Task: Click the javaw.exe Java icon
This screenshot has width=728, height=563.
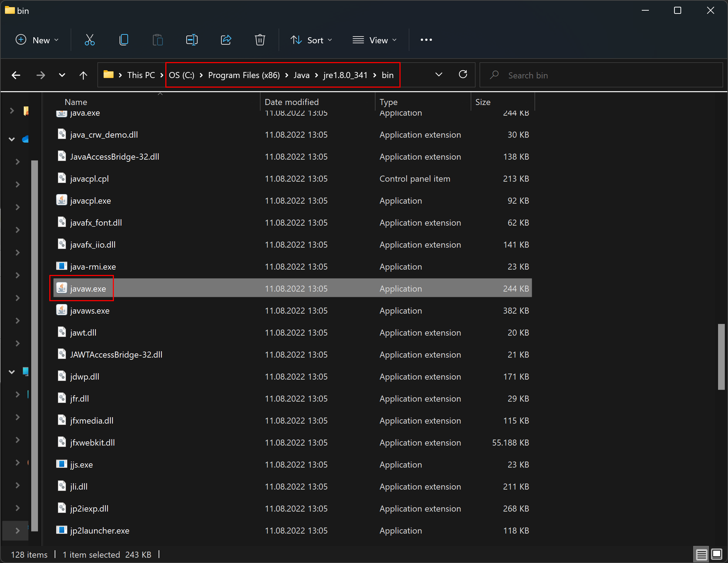Action: click(x=62, y=288)
